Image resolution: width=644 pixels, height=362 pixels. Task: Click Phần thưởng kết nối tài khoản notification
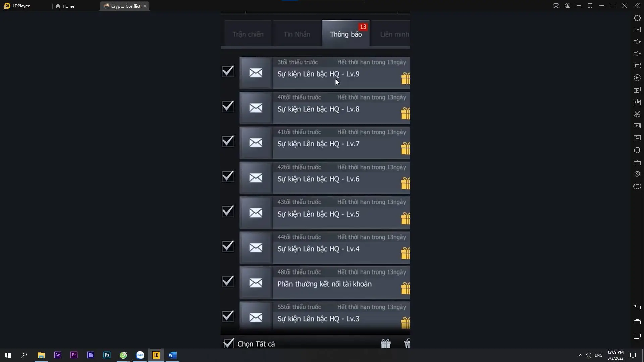pos(324,284)
